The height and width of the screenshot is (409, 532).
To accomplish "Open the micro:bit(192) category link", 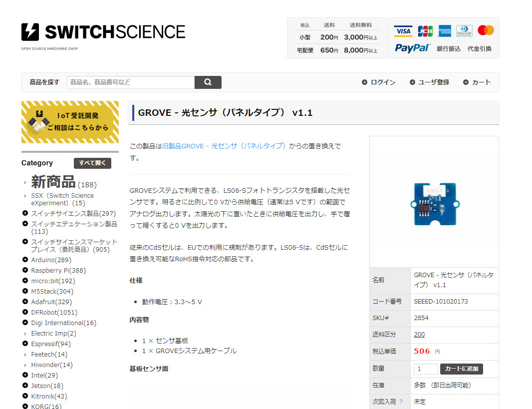I will point(53,281).
